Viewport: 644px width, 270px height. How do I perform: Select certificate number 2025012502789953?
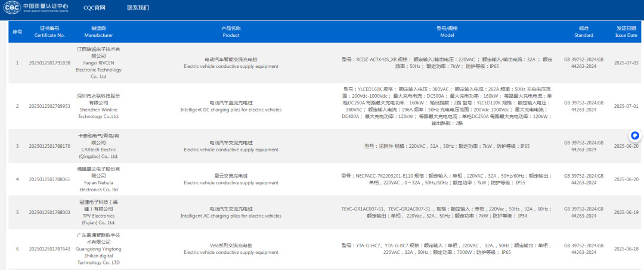pyautogui.click(x=49, y=106)
